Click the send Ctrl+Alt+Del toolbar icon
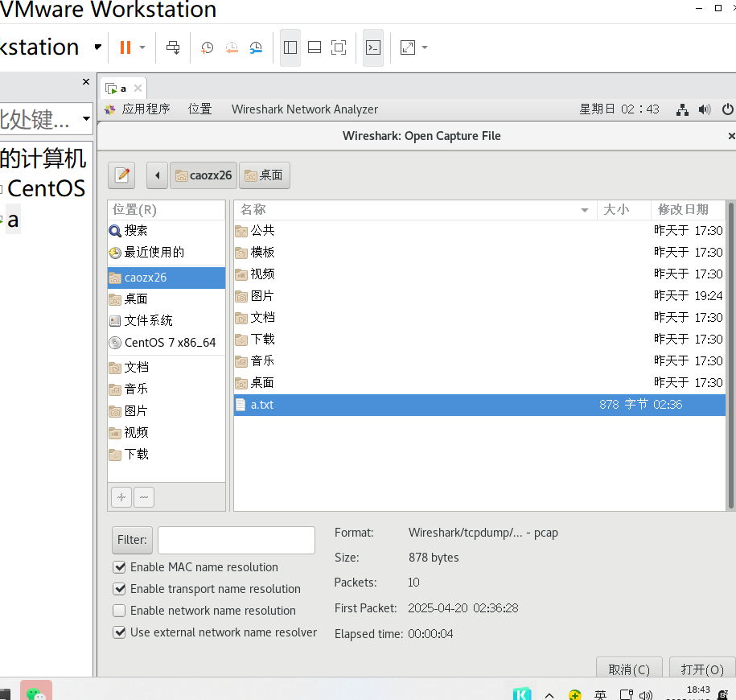 pos(173,47)
